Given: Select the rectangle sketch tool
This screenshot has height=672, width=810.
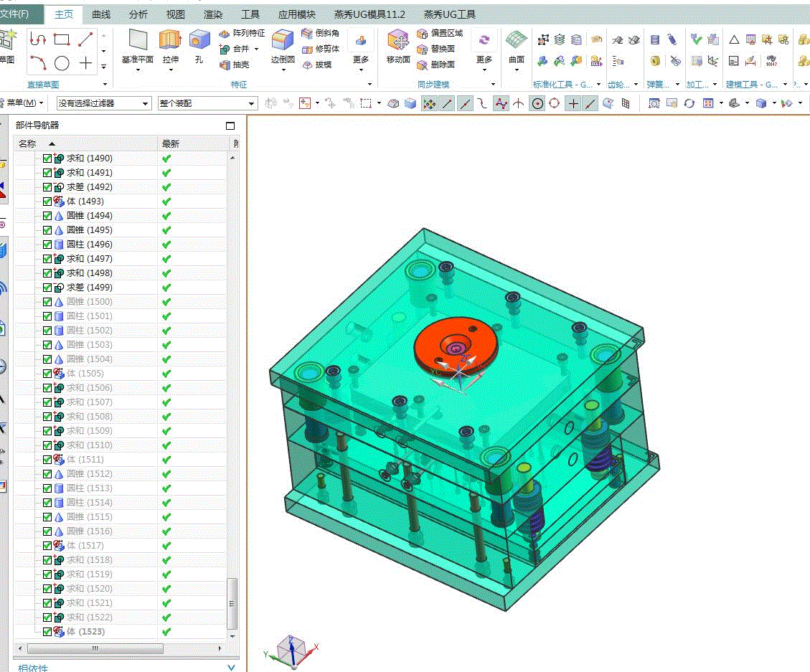Looking at the screenshot, I should click(x=62, y=39).
